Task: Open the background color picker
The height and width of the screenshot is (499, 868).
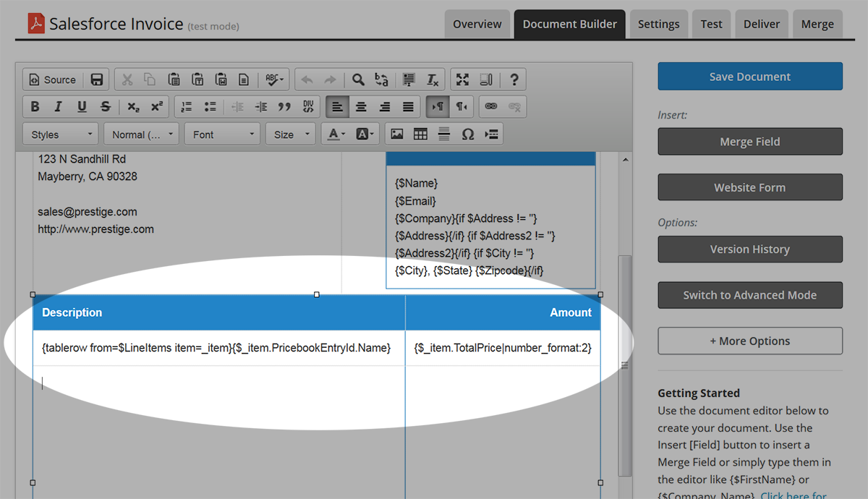Action: pyautogui.click(x=364, y=135)
